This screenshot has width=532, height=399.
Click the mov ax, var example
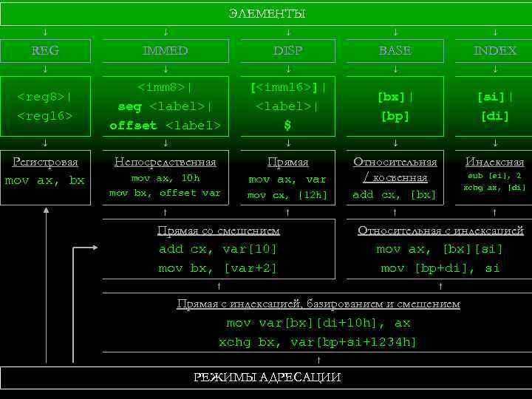(x=287, y=179)
